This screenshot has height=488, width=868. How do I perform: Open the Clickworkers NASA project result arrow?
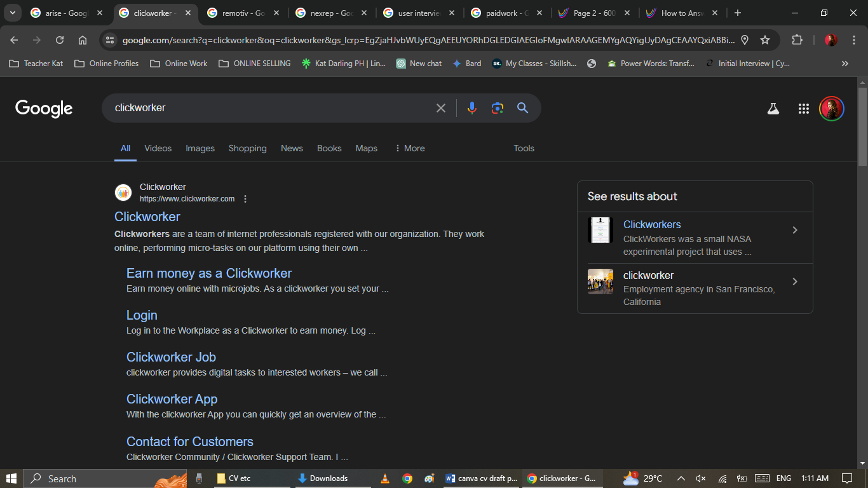click(795, 230)
